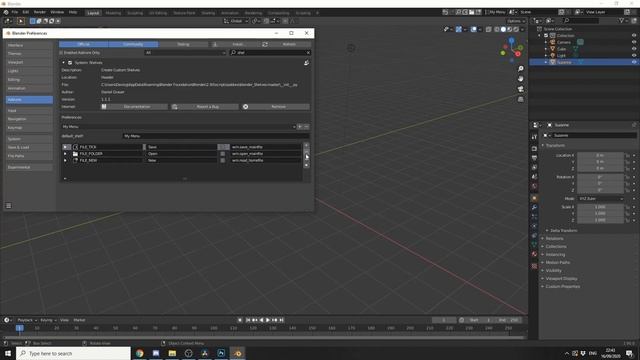640x360 pixels.
Task: Click the wm.open_mainfile operator cell
Action: [x=265, y=154]
